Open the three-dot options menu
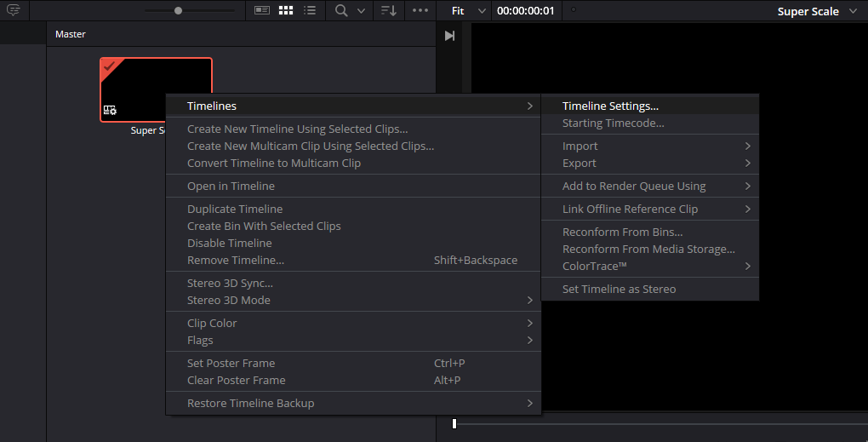 click(x=420, y=10)
